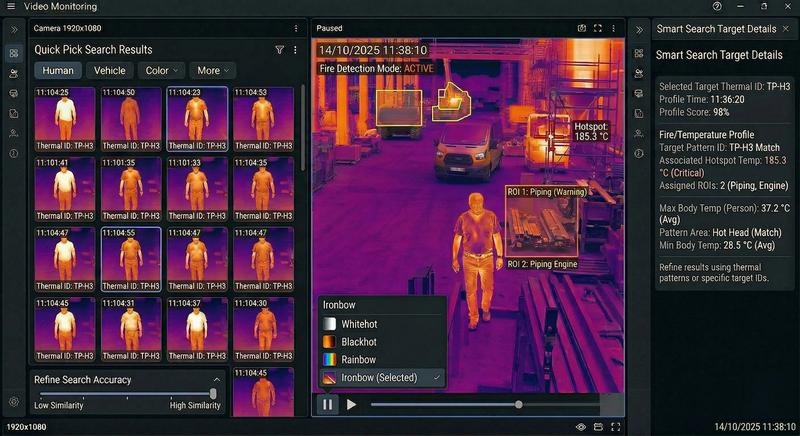Select the 11:01:41 thermal thumbnail

tap(65, 189)
